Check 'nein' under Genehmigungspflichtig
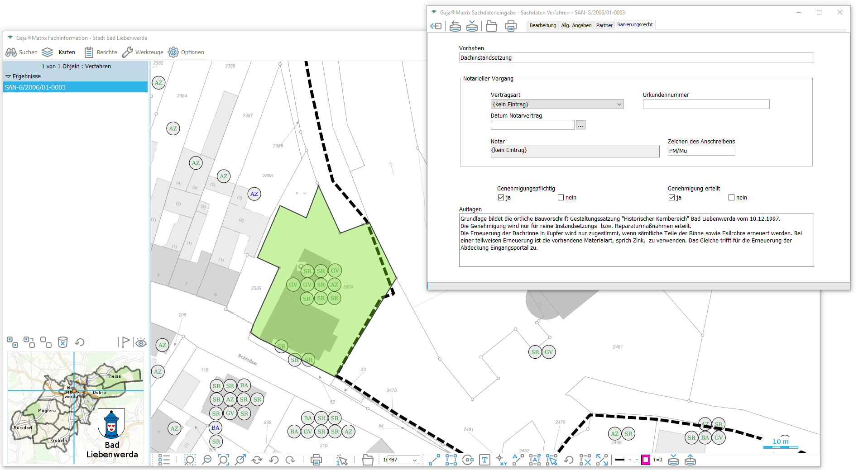The image size is (868, 470). (x=561, y=198)
